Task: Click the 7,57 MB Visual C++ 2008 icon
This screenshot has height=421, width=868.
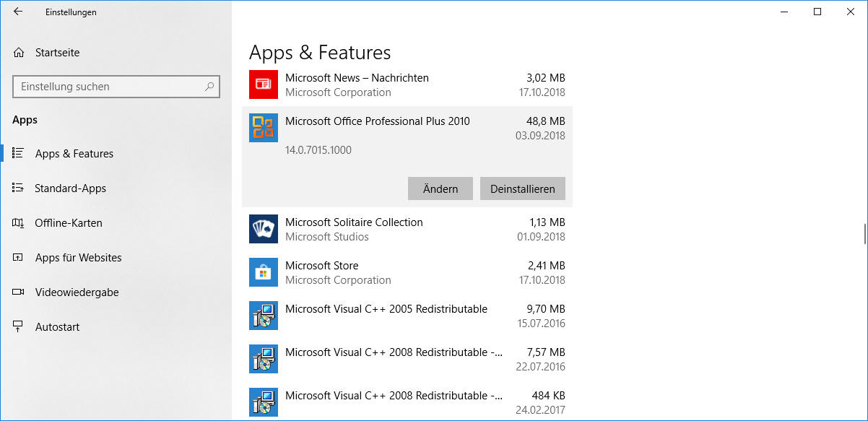Action: click(x=264, y=359)
